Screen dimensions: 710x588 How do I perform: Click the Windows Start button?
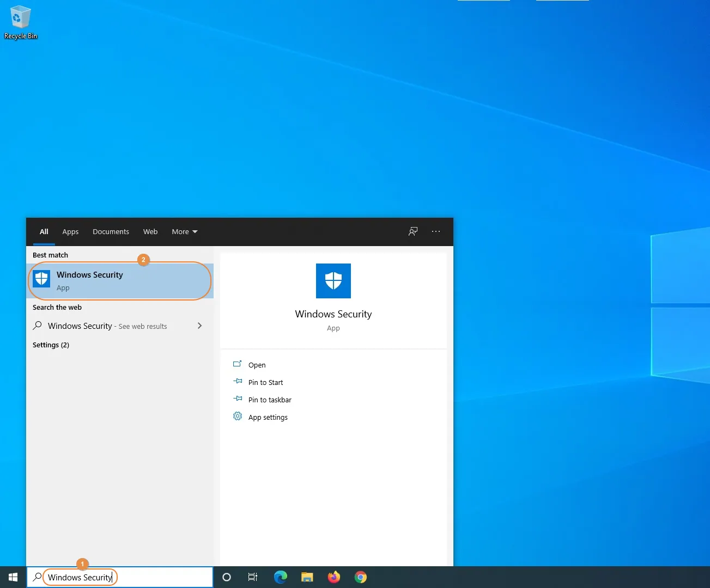[x=13, y=577]
